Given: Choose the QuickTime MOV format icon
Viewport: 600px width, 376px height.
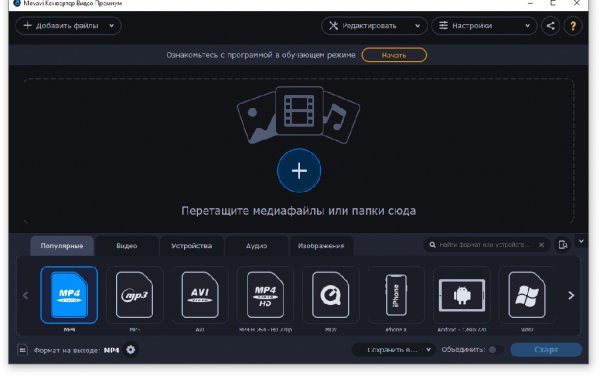Looking at the screenshot, I should [331, 295].
